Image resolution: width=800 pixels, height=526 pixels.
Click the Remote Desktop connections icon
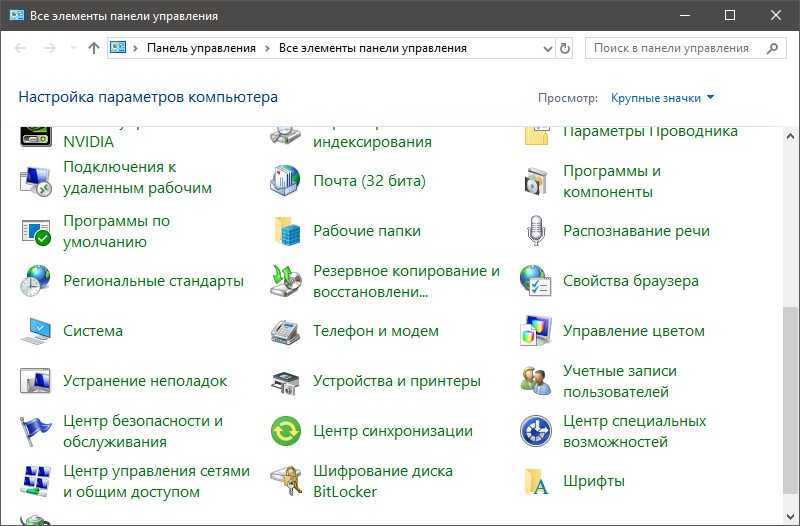(36, 181)
